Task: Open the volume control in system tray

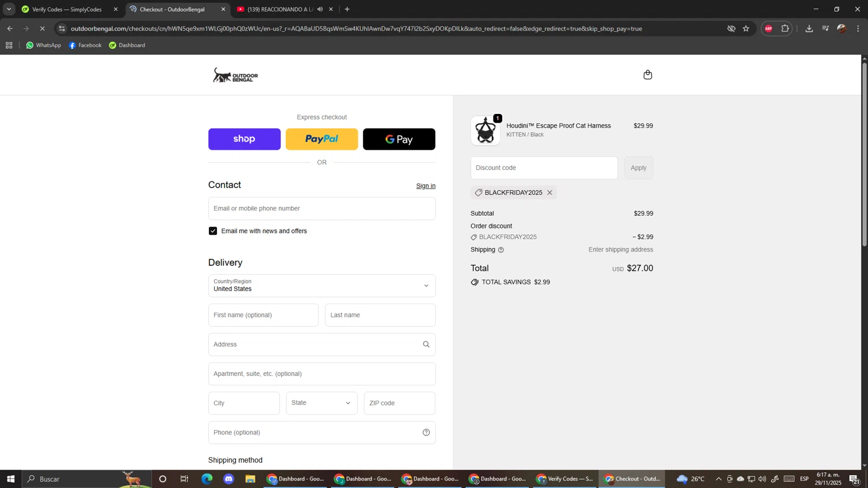Action: pyautogui.click(x=762, y=479)
